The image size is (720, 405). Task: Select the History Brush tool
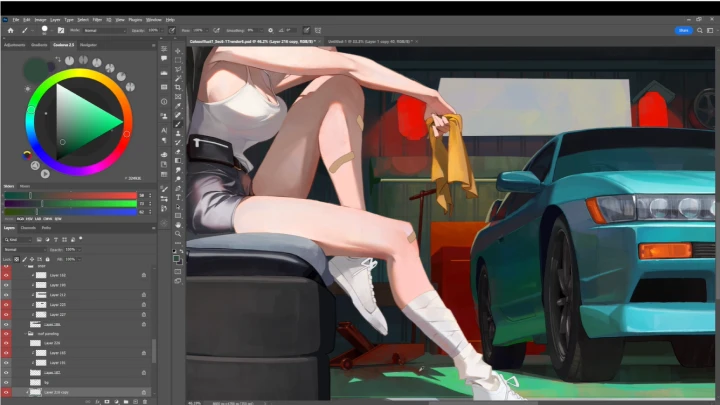pos(178,142)
